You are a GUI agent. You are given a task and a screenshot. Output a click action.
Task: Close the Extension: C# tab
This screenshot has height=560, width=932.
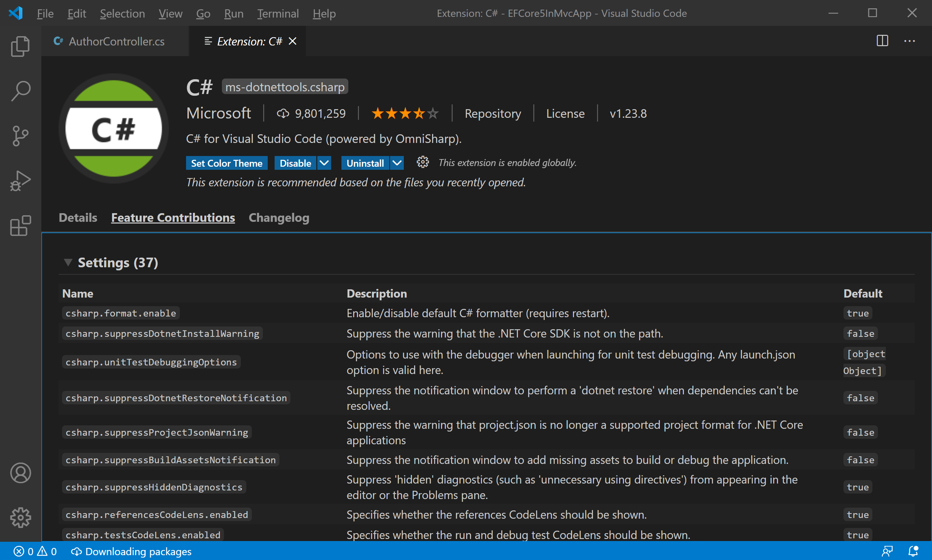(293, 41)
